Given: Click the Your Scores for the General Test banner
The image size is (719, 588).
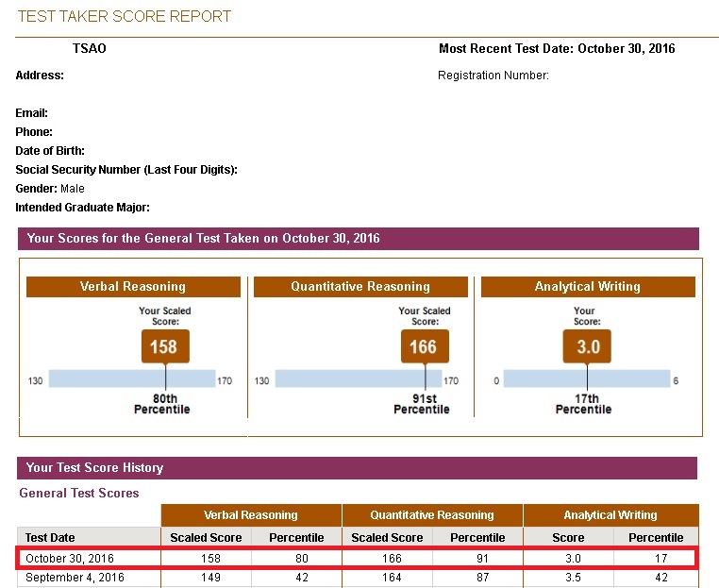Looking at the screenshot, I should click(x=359, y=239).
